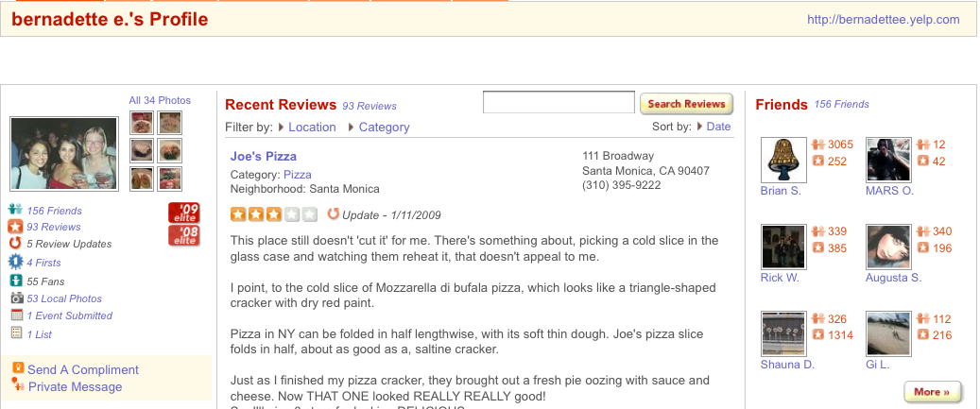Screen dimensions: 980x409
Task: Click the Send A Compliment icon
Action: [x=18, y=368]
